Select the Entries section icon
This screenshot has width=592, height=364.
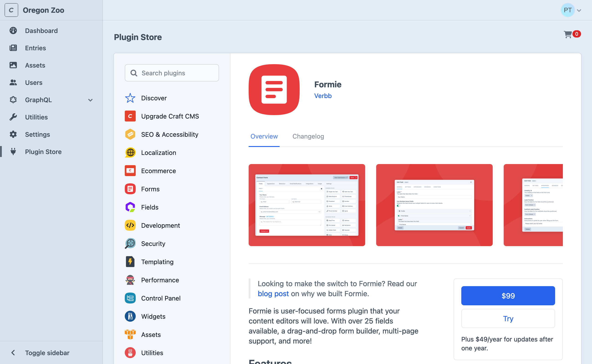click(13, 48)
